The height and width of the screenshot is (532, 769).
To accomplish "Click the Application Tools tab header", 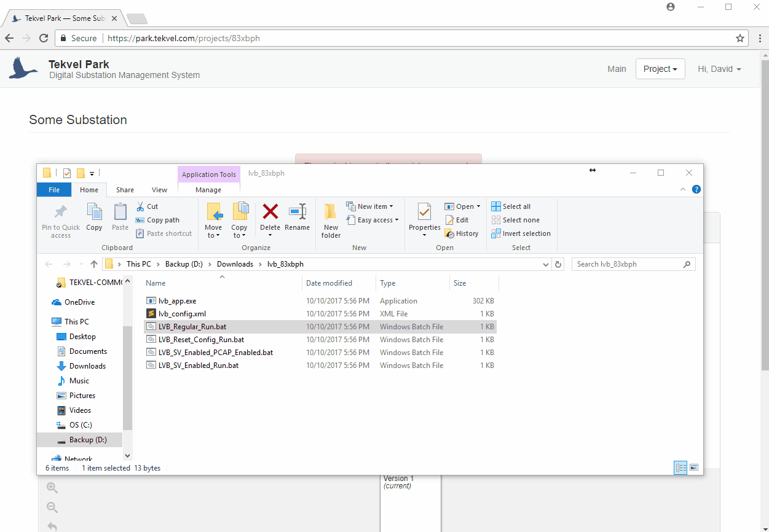I will point(209,174).
